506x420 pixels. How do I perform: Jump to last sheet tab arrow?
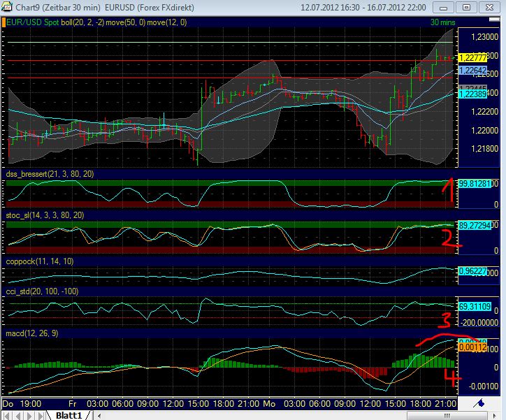coord(41,416)
